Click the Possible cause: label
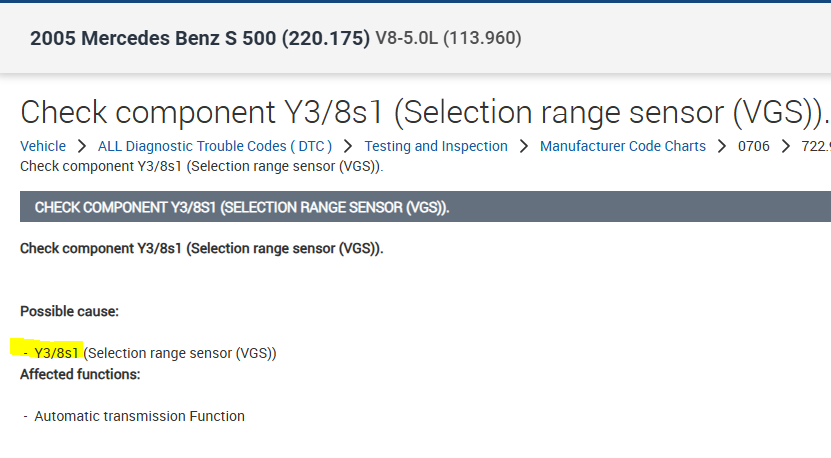Image resolution: width=831 pixels, height=458 pixels. click(69, 311)
